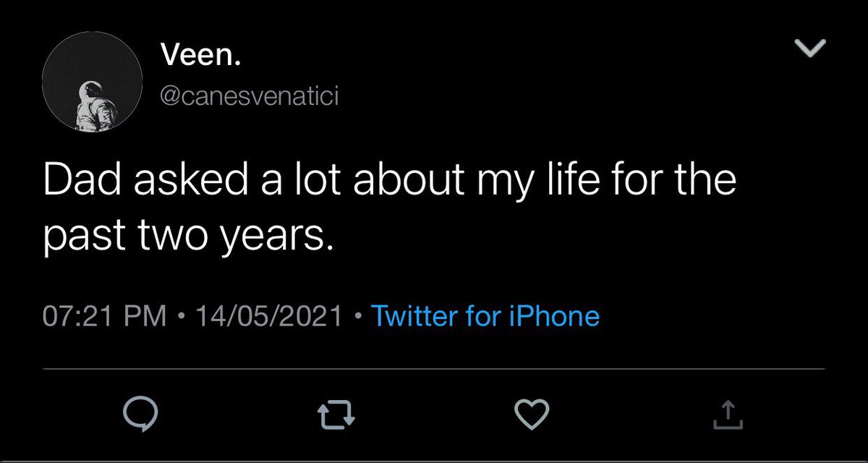Click the blue tweet source label

485,316
